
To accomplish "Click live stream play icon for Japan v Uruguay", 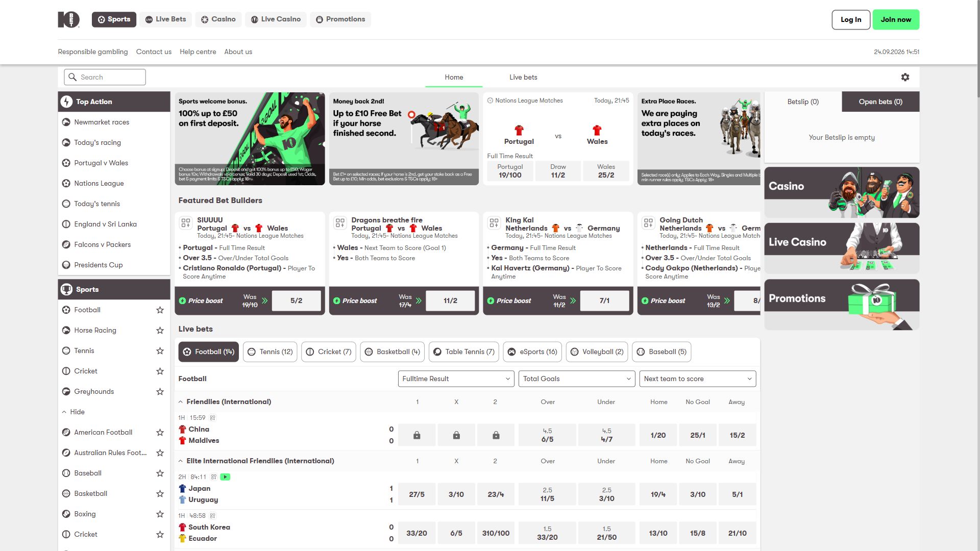I will click(225, 477).
